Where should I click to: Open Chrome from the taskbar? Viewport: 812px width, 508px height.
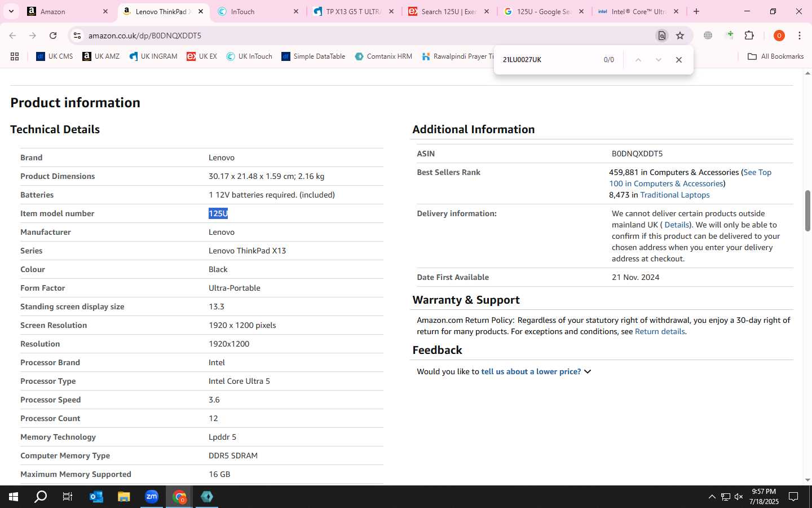coord(179,497)
